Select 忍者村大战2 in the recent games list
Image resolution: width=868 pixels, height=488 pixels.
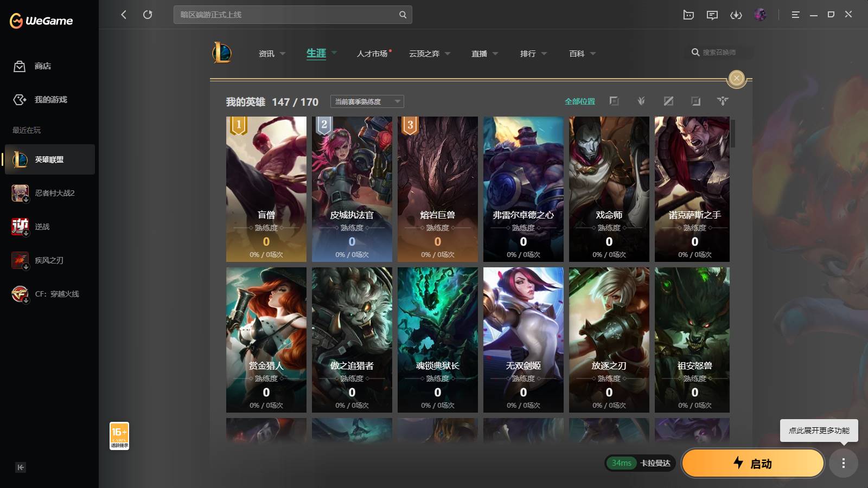coord(49,193)
